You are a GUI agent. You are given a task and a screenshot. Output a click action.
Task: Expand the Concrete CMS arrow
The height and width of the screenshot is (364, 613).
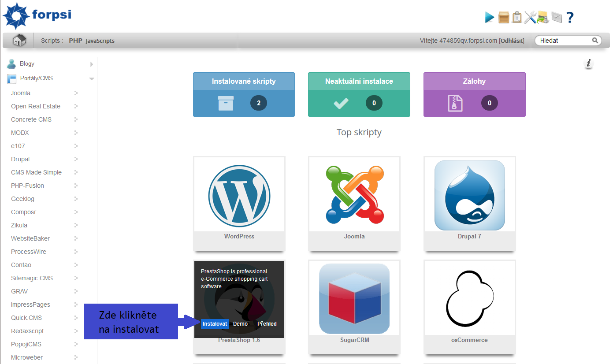(x=76, y=119)
